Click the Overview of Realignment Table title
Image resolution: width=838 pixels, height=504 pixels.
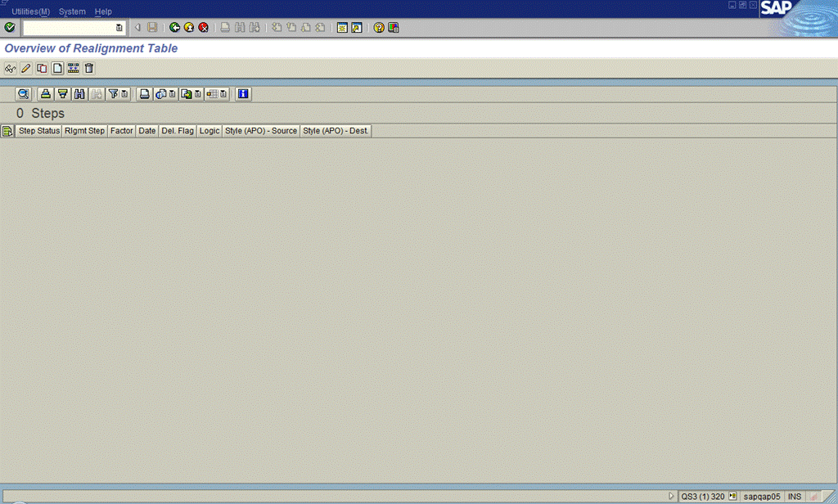[91, 48]
